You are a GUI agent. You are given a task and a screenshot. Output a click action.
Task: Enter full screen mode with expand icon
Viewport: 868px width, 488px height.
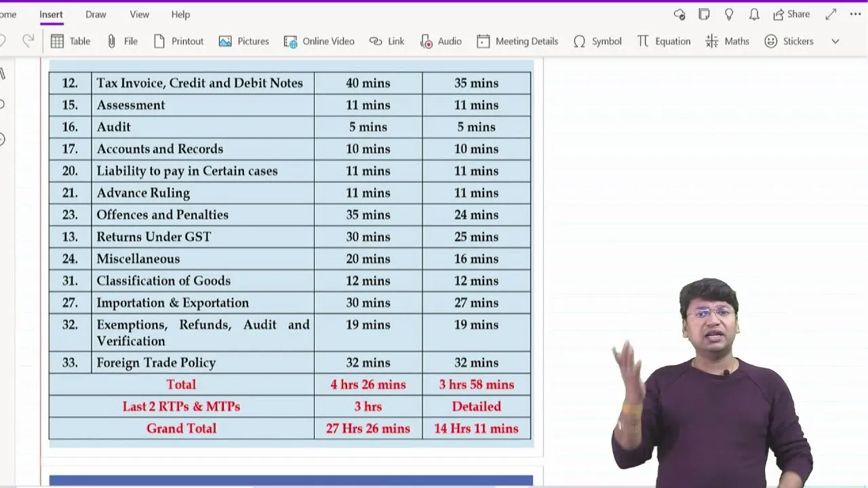pyautogui.click(x=831, y=14)
